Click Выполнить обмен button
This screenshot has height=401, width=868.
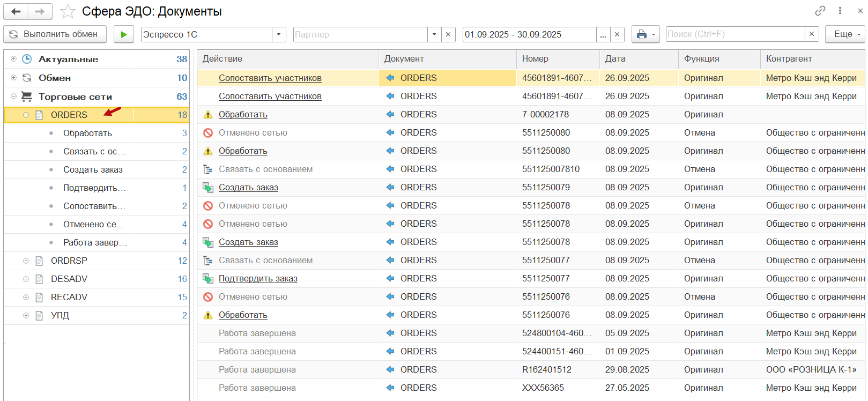(55, 34)
